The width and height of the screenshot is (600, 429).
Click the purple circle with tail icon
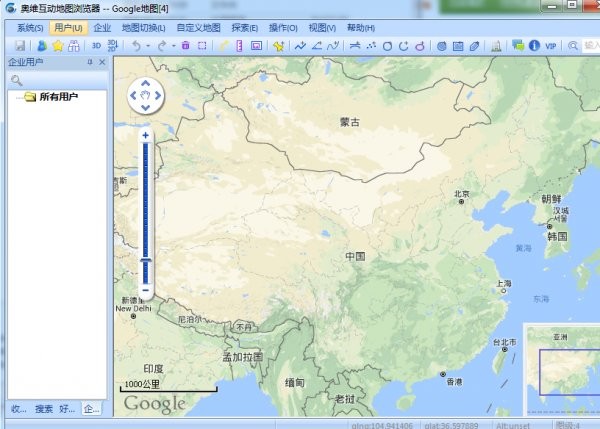coord(420,46)
